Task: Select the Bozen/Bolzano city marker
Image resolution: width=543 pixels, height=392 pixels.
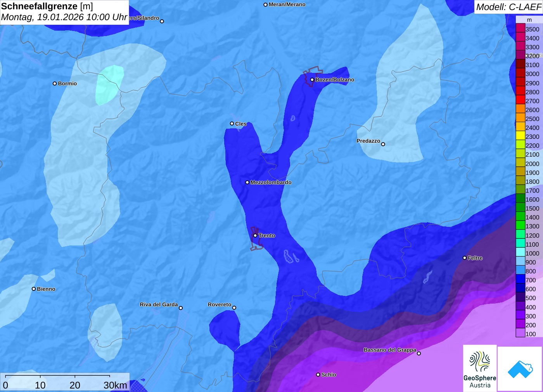Action: (312, 80)
